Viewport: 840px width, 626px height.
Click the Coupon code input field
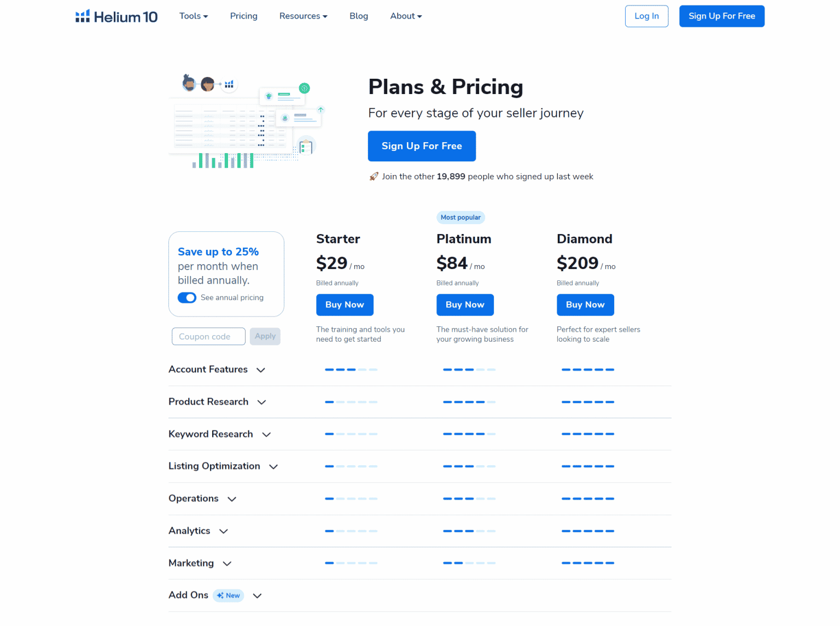208,337
